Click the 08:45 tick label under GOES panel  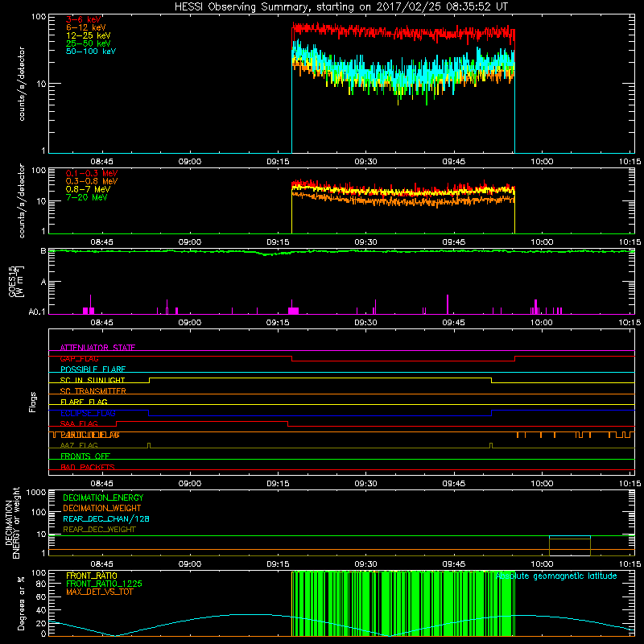tap(102, 323)
